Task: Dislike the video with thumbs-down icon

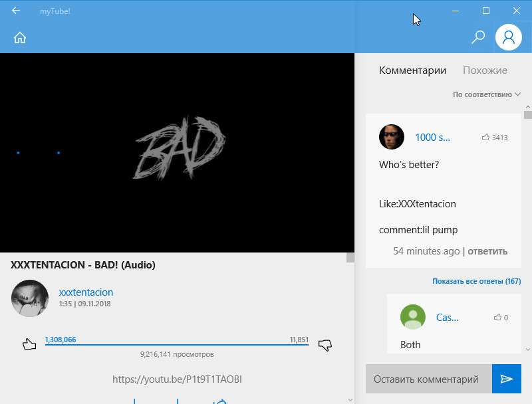Action: click(325, 345)
